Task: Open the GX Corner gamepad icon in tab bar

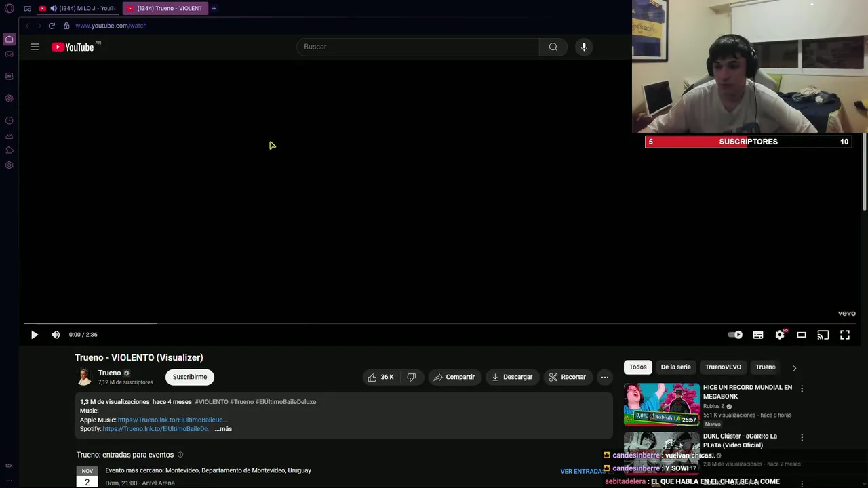Action: (x=27, y=8)
